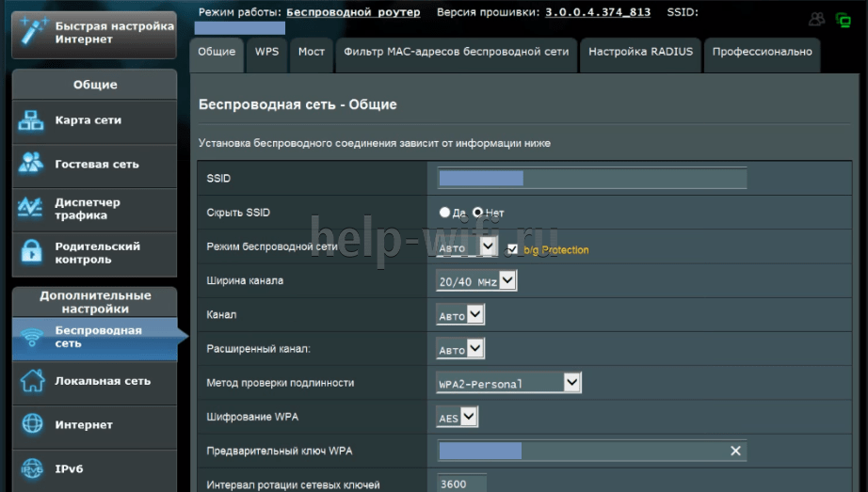Open Ширина канала 20/40 MHz dropdown

[x=476, y=280]
